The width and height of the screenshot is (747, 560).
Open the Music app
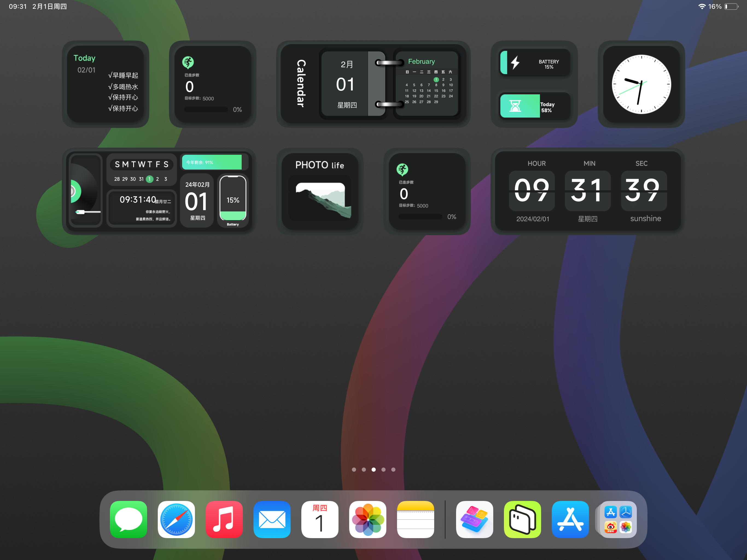pyautogui.click(x=224, y=519)
